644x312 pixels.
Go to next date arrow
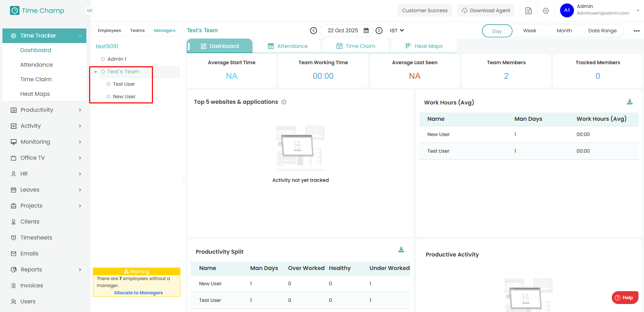(x=379, y=31)
